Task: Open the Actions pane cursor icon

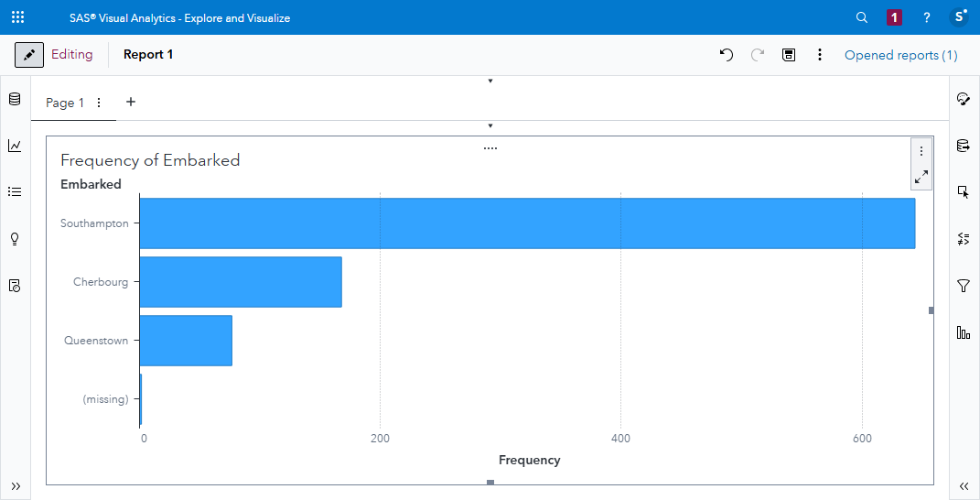Action: coord(964,192)
